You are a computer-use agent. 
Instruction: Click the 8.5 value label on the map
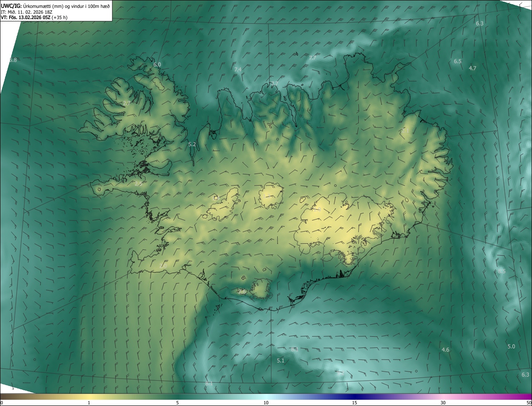pos(502,271)
